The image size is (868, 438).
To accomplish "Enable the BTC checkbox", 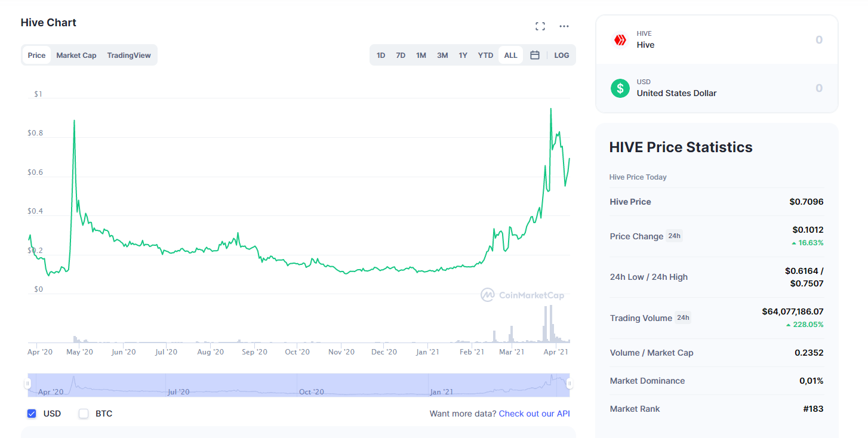I will pyautogui.click(x=84, y=414).
